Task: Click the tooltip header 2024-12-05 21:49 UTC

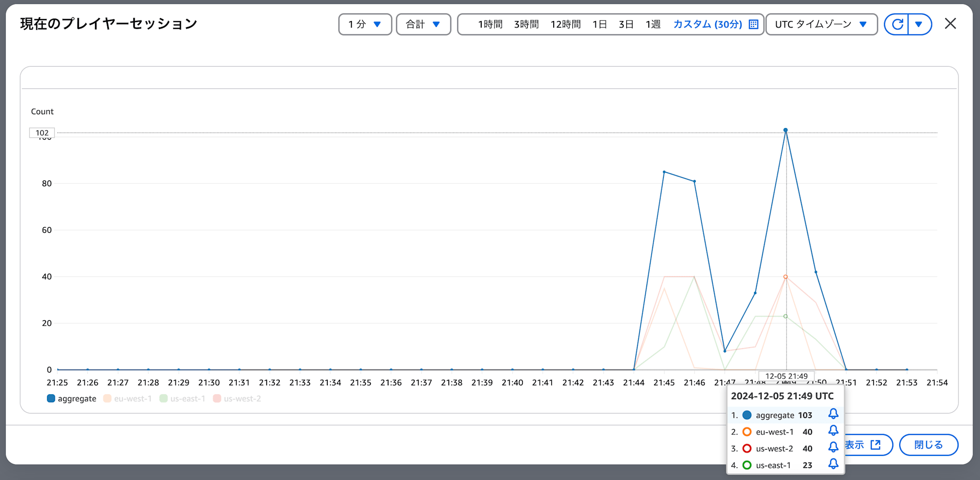Action: click(782, 396)
